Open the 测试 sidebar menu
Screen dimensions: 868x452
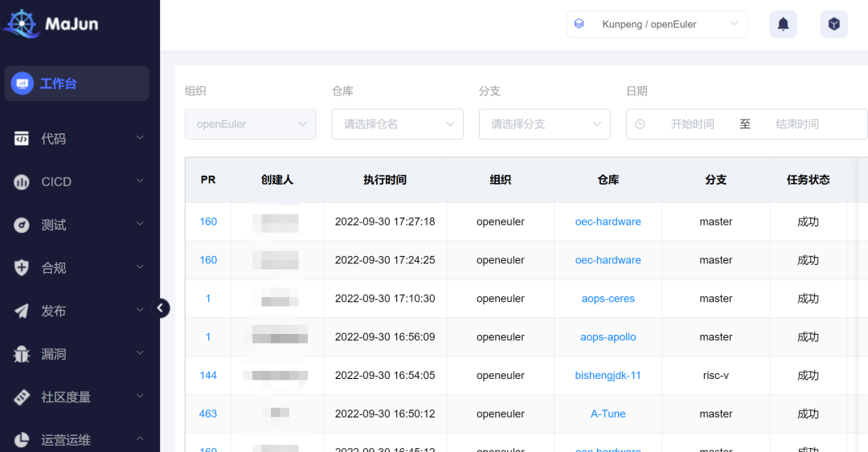pos(77,225)
